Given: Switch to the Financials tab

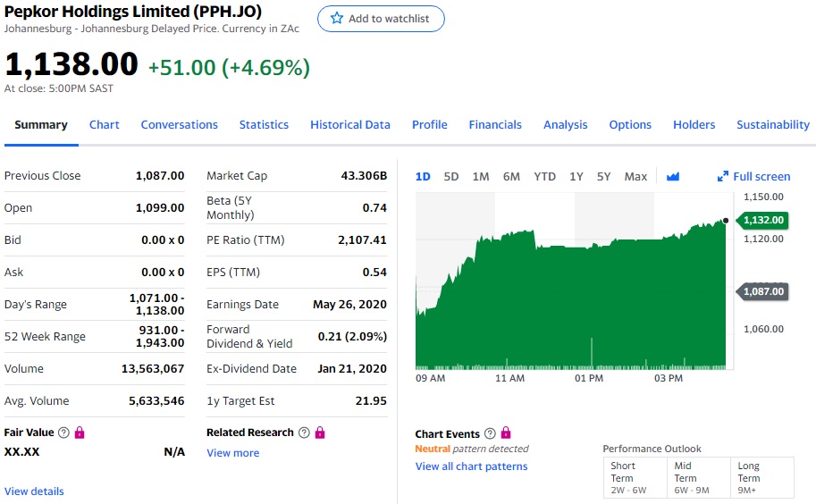Looking at the screenshot, I should pos(495,125).
